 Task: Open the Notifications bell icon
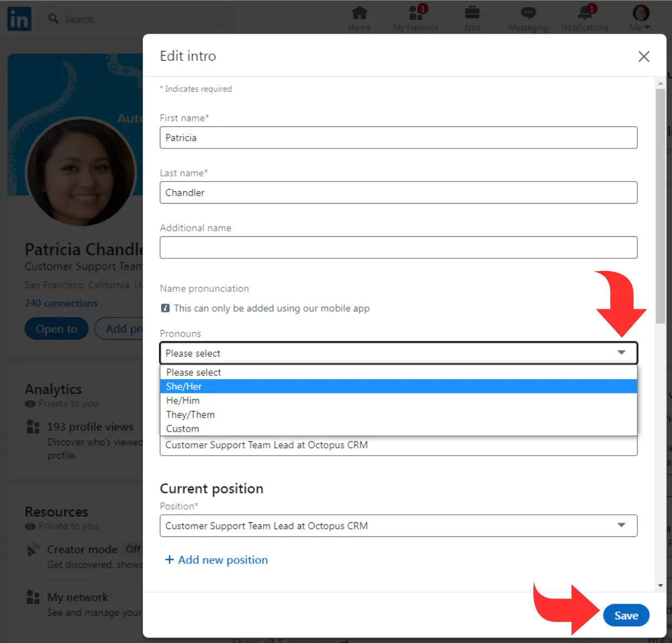click(x=585, y=12)
